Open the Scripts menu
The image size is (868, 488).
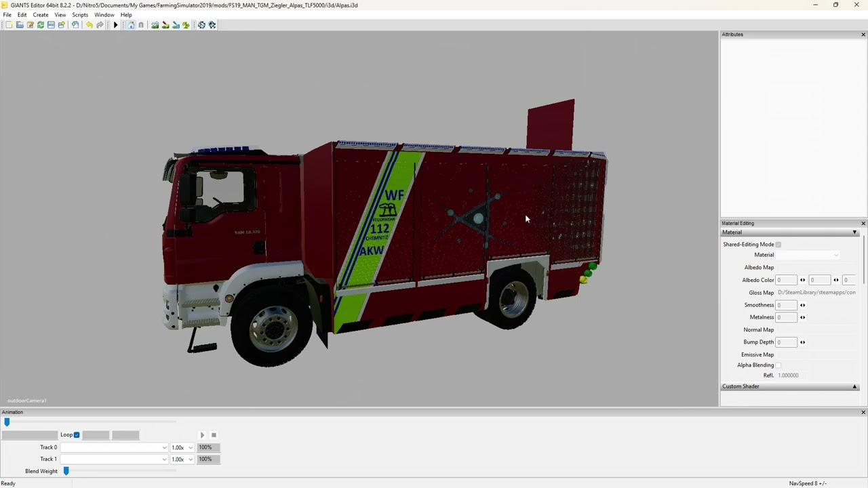[80, 15]
